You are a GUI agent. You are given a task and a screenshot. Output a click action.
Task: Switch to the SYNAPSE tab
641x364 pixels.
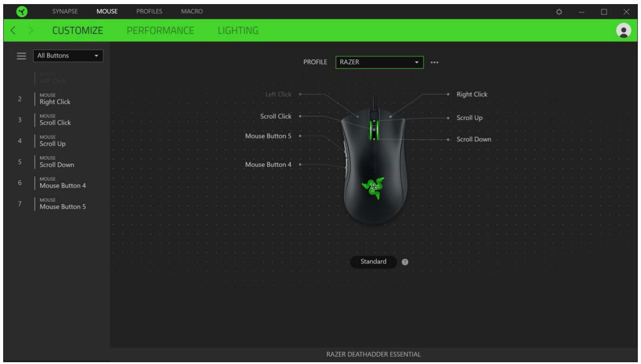(65, 11)
